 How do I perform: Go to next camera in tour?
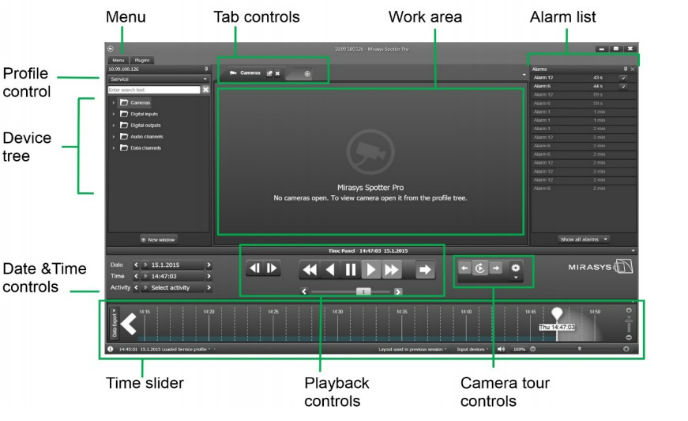click(x=496, y=267)
